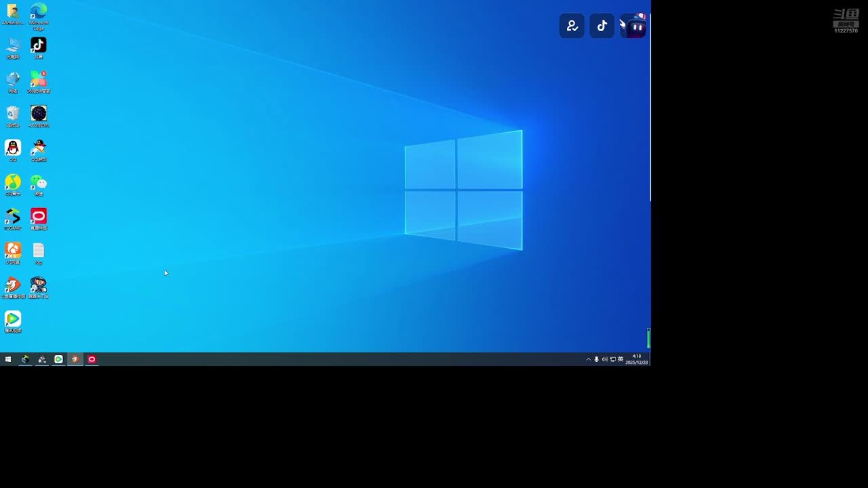This screenshot has height=488, width=868.
Task: Open the Windows Start menu
Action: pos(8,359)
